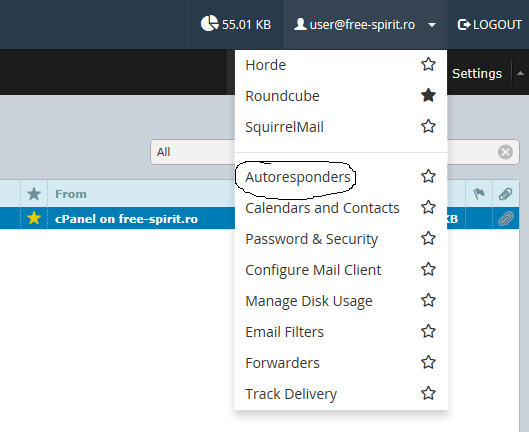
Task: Toggle favorite star for Calendars and Contacts
Action: click(x=428, y=207)
